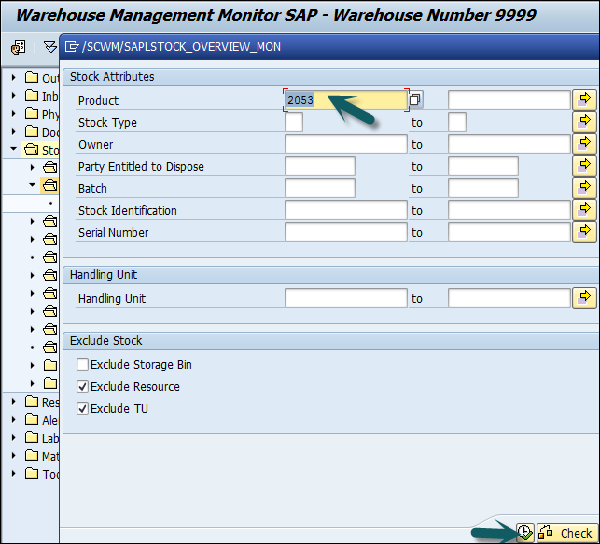Expand the 'Doc' folder node in the tree
This screenshot has height=544, width=600.
[x=13, y=132]
